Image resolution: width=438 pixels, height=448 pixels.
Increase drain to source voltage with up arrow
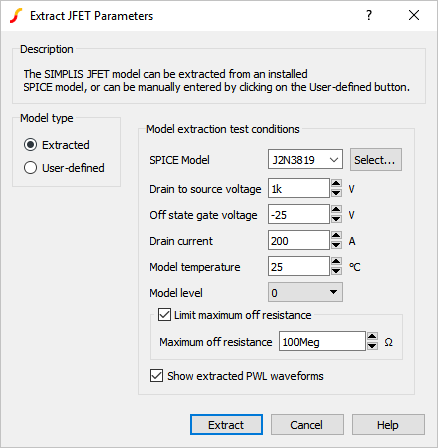click(336, 183)
